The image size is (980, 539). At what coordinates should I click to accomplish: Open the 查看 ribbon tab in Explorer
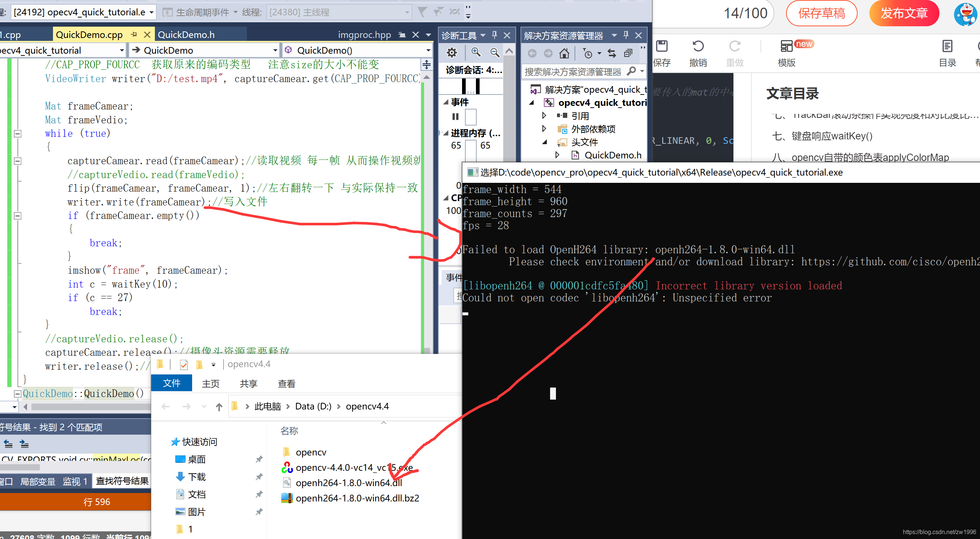click(x=286, y=384)
